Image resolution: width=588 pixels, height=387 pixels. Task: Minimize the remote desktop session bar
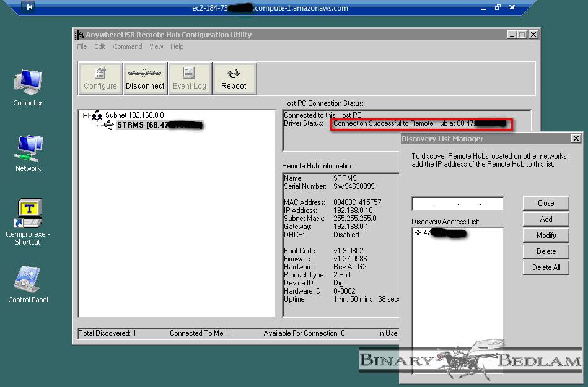coord(484,7)
